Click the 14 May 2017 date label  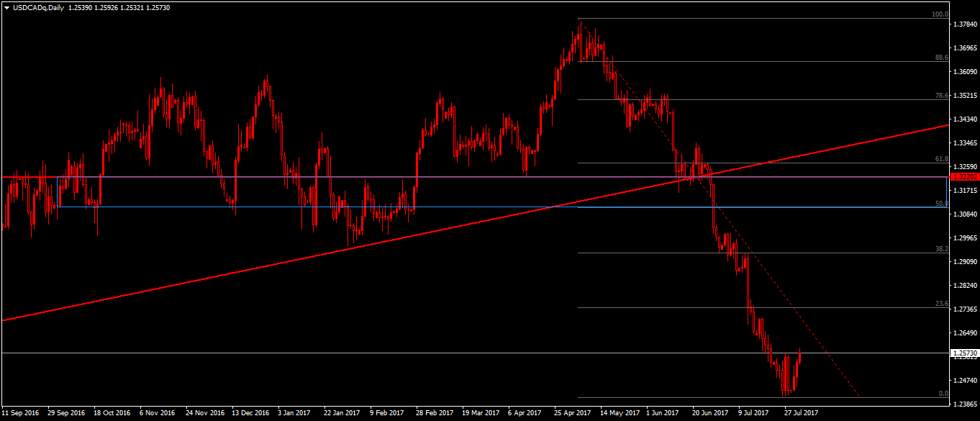pyautogui.click(x=620, y=413)
